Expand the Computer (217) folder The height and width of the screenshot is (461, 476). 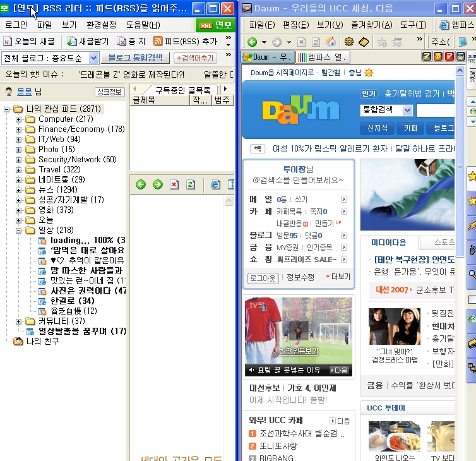click(18, 119)
